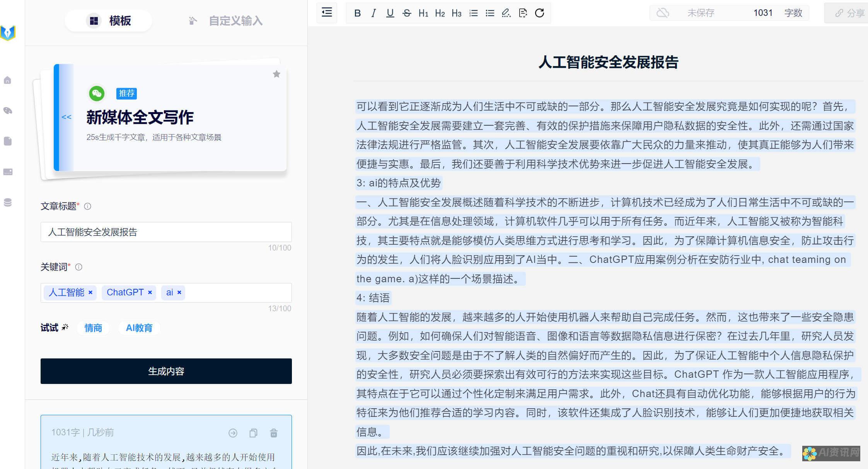Click info icon next to 文章标题
Image resolution: width=868 pixels, height=469 pixels.
pyautogui.click(x=87, y=206)
